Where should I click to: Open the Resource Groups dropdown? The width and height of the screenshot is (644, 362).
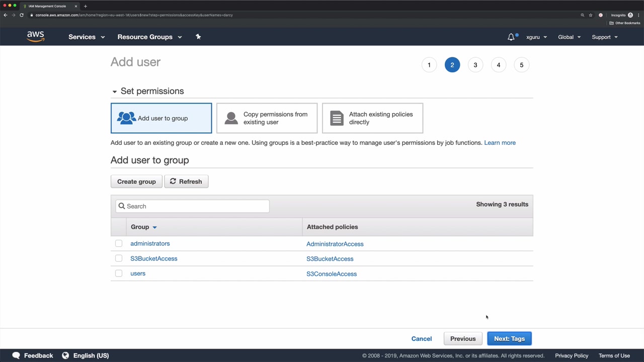point(149,37)
